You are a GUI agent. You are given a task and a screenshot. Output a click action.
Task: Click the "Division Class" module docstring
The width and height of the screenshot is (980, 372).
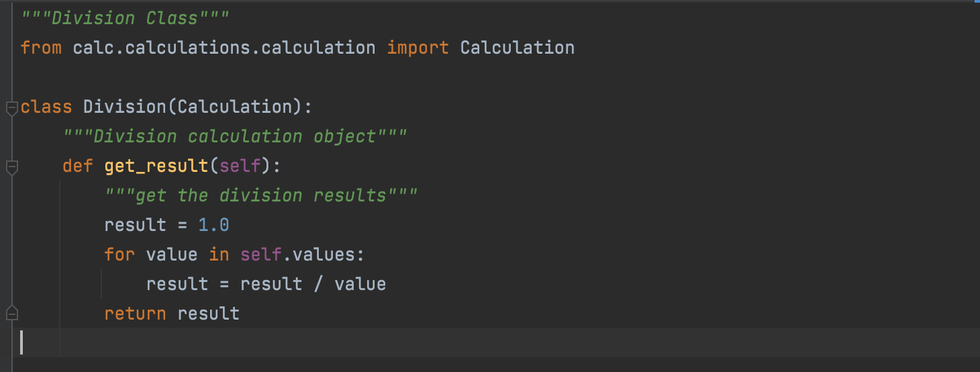coord(125,18)
